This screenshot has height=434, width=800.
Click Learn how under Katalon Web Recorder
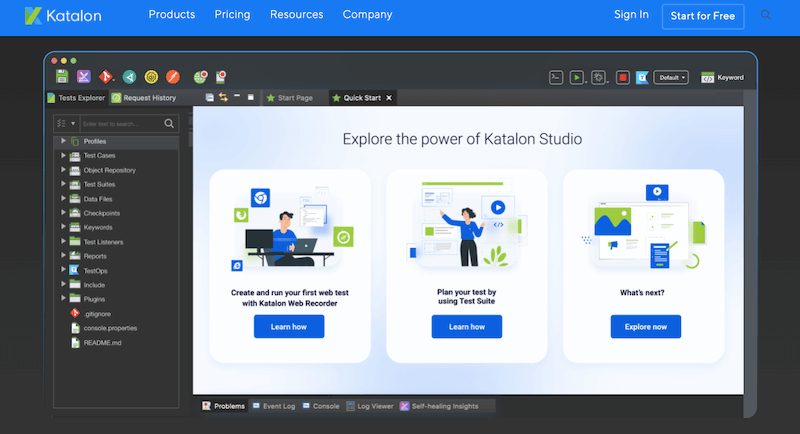pos(289,326)
